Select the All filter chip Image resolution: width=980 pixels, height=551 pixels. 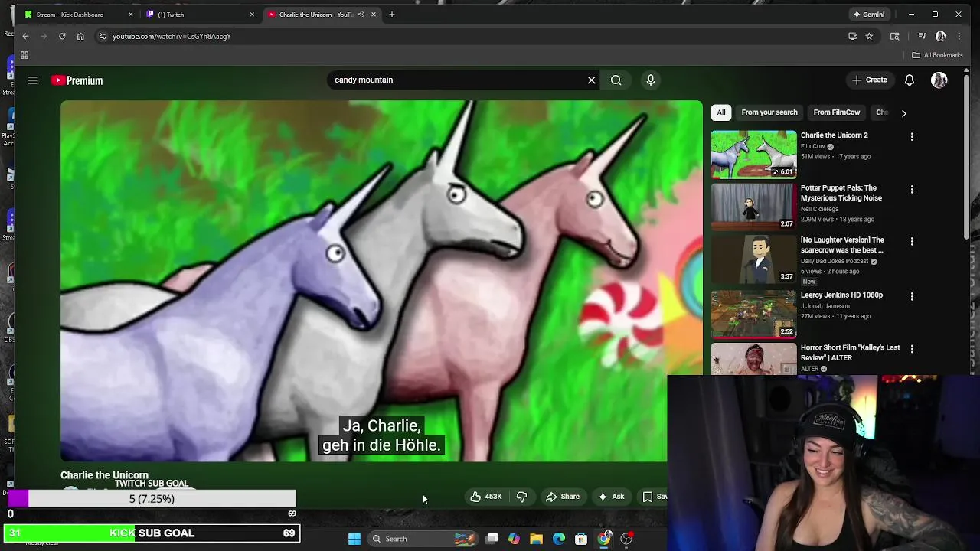[x=721, y=112]
